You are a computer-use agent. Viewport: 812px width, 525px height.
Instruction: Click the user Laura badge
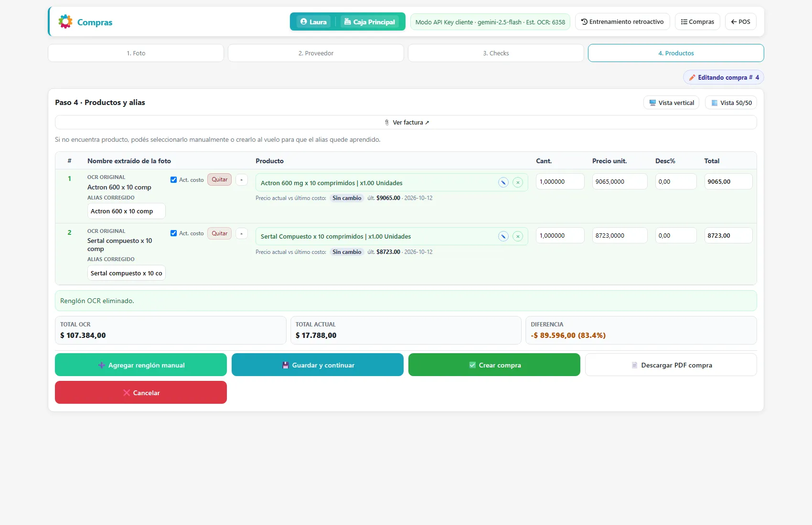[x=314, y=21]
